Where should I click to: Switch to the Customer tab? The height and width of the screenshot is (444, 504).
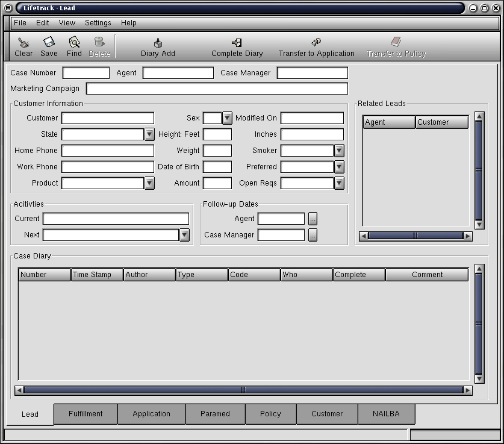coord(327,414)
